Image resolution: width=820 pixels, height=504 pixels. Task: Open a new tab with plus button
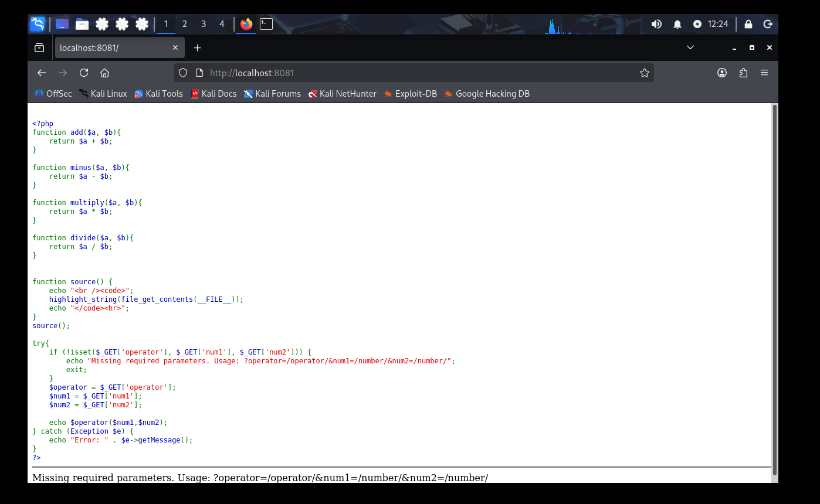[x=198, y=48]
